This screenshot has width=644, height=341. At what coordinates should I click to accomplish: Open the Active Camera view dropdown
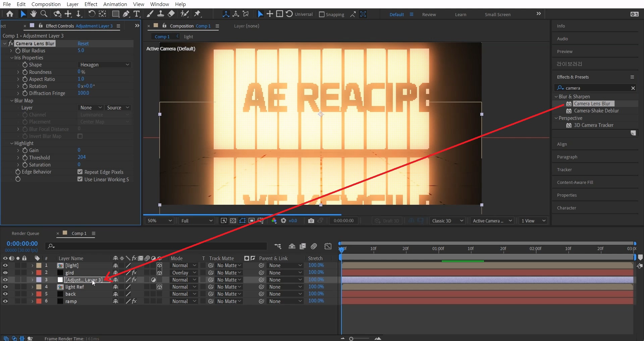click(492, 221)
